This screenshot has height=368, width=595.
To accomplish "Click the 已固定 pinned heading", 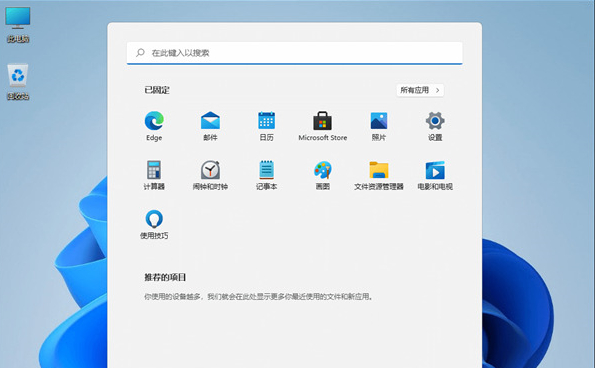I will pos(157,90).
